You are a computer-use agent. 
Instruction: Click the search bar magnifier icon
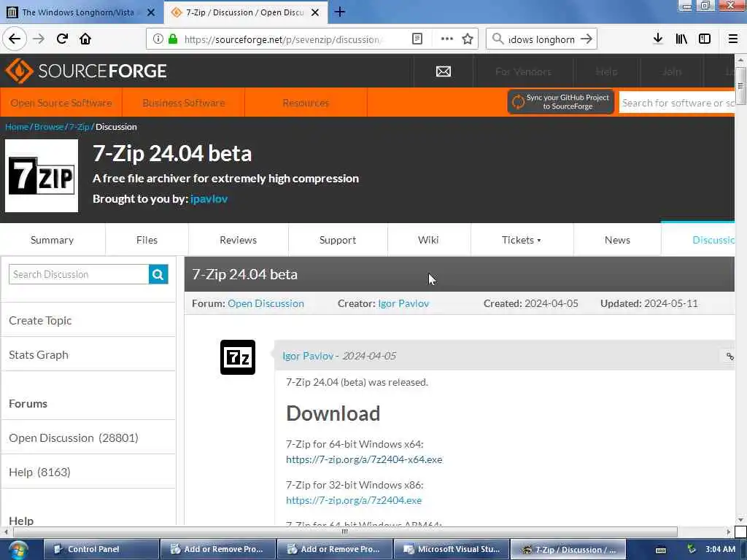498,39
